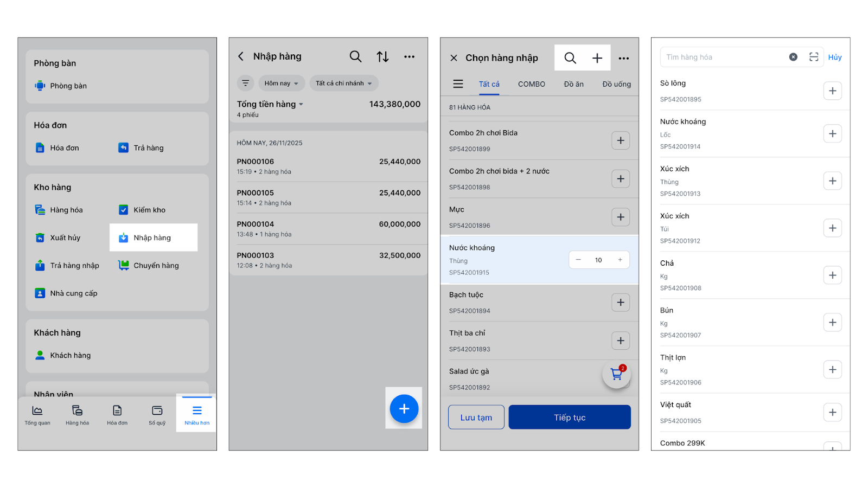Screen dimensions: 868x488
Task: Open Khách hàng entry
Action: 62,355
